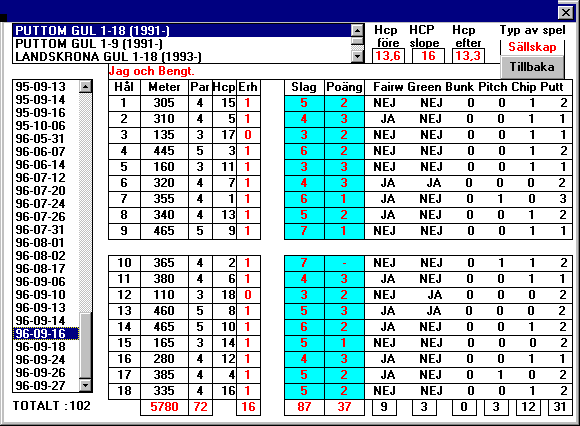Click fairway total box 9
Viewport: 580px width, 426px height.
point(384,407)
